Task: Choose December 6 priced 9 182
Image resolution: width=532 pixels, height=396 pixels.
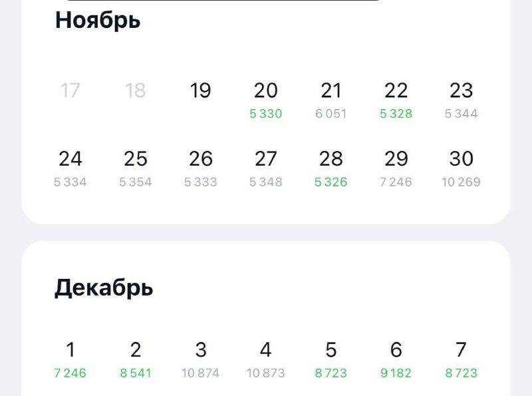Action: (x=396, y=358)
